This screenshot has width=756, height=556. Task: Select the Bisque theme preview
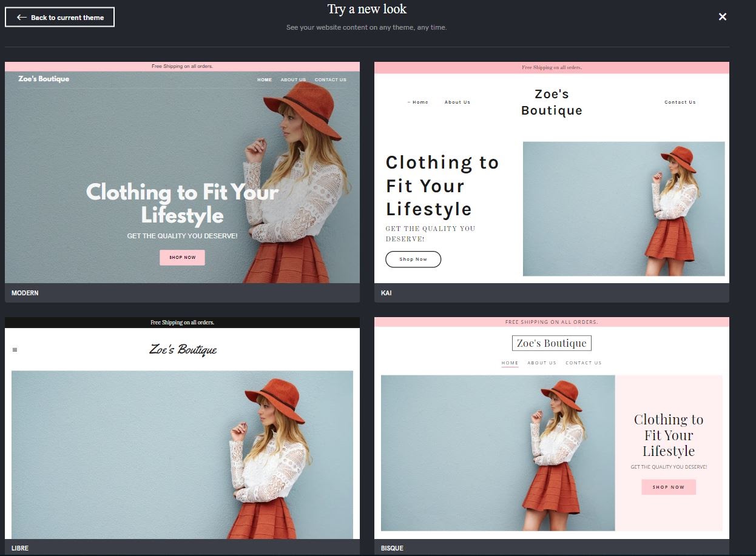coord(552,428)
